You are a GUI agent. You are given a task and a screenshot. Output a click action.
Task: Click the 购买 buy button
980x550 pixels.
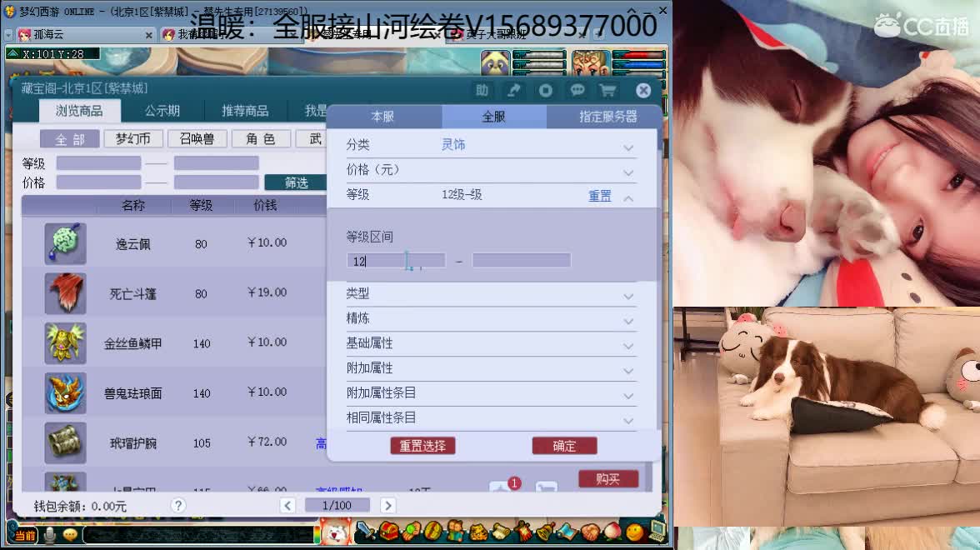(x=608, y=478)
